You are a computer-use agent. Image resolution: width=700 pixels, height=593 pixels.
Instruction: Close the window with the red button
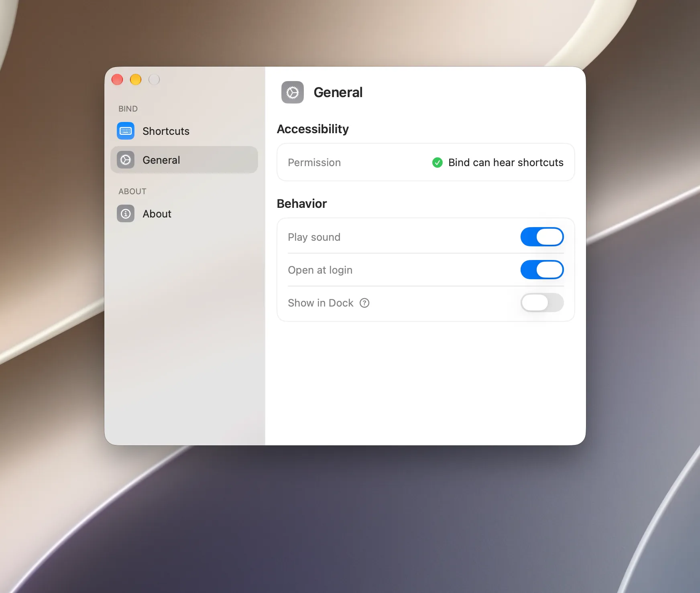click(x=117, y=79)
